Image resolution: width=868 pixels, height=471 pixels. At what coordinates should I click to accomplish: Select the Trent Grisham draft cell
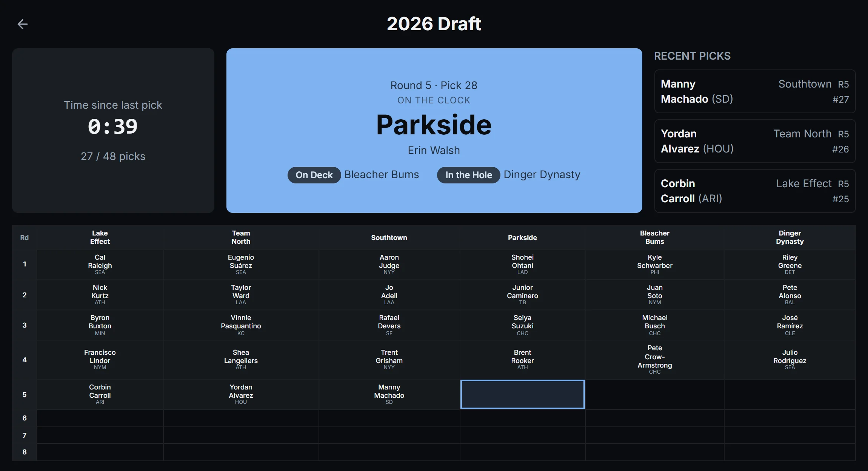click(x=389, y=360)
